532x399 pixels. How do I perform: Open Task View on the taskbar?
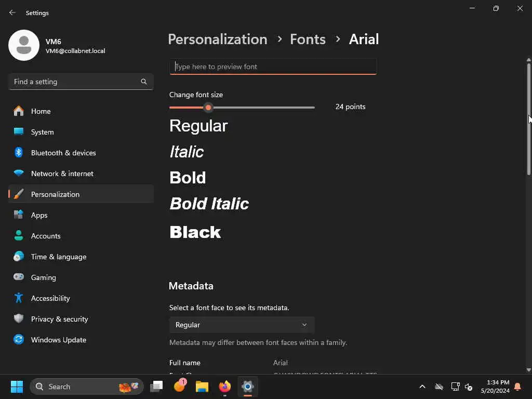pos(156,387)
